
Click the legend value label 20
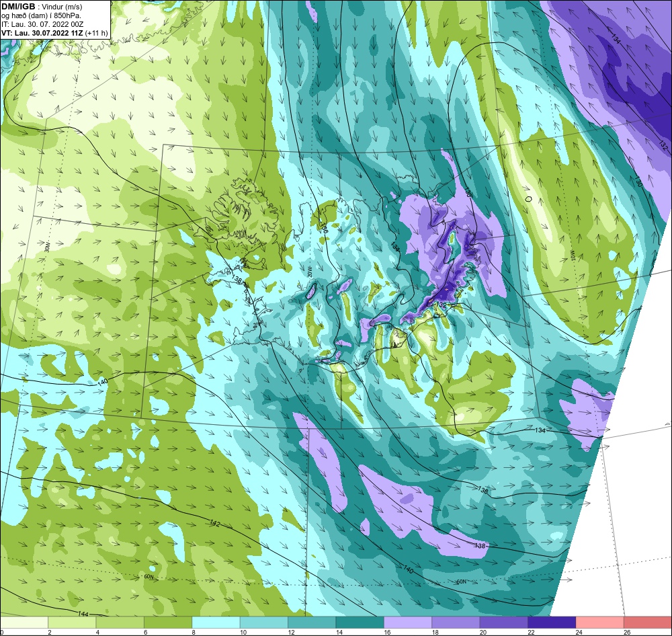coord(483,632)
